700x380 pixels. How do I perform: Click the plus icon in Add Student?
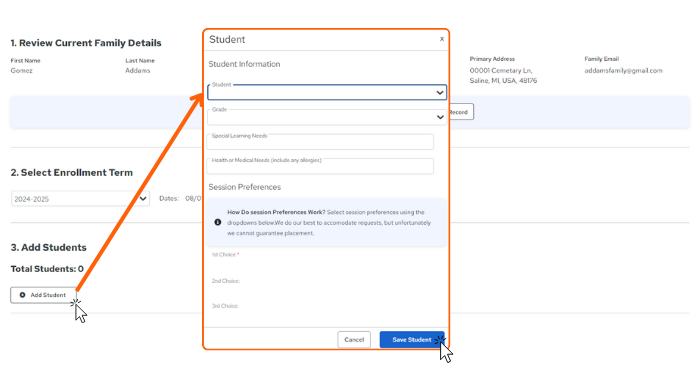(22, 295)
